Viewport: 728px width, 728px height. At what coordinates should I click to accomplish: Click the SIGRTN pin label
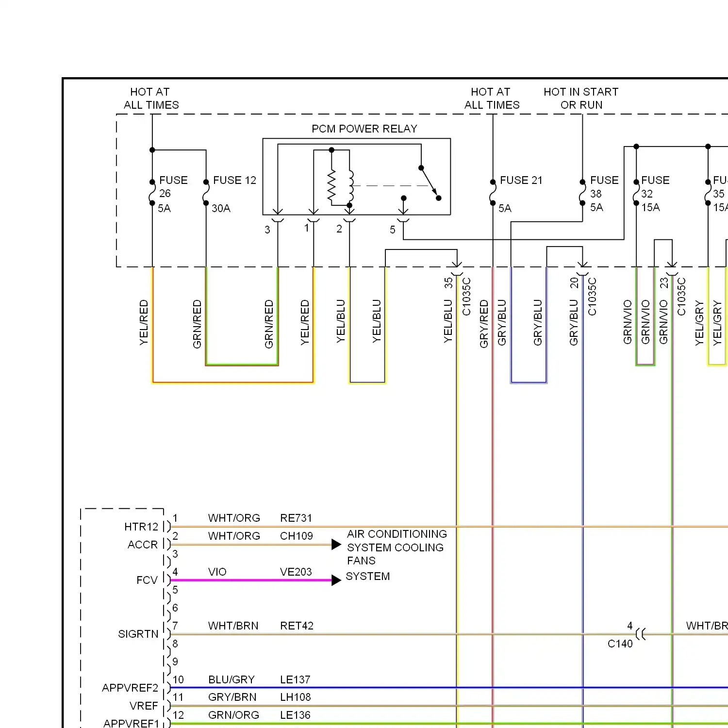coord(138,634)
